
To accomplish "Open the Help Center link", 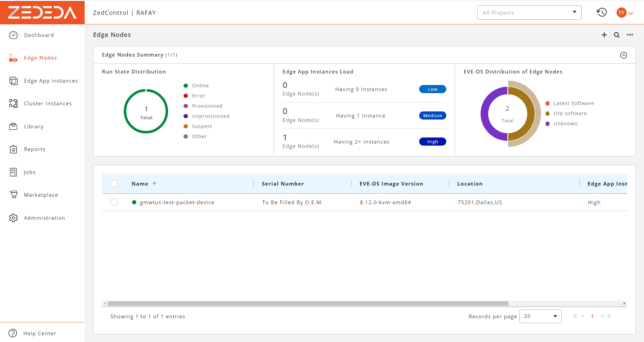I will [40, 334].
